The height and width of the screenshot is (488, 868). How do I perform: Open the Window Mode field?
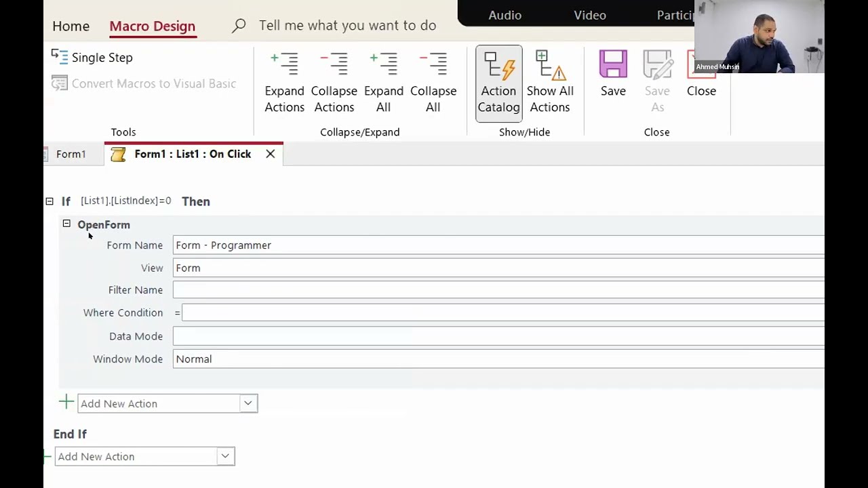click(498, 359)
